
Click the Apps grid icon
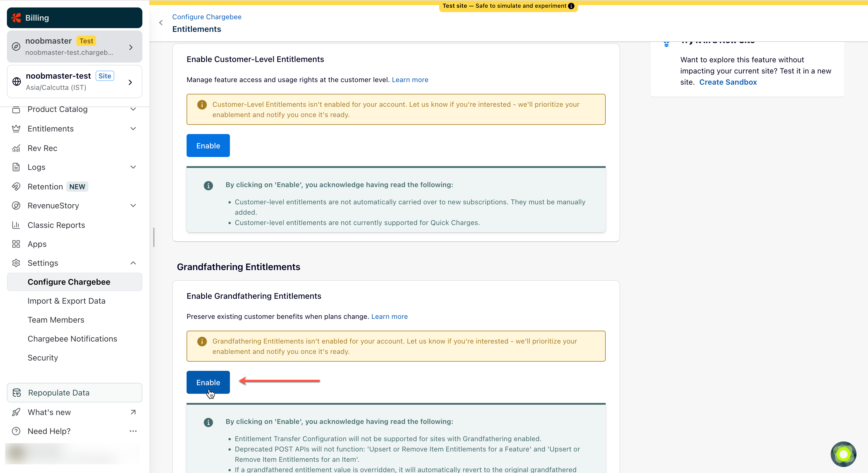pos(16,244)
